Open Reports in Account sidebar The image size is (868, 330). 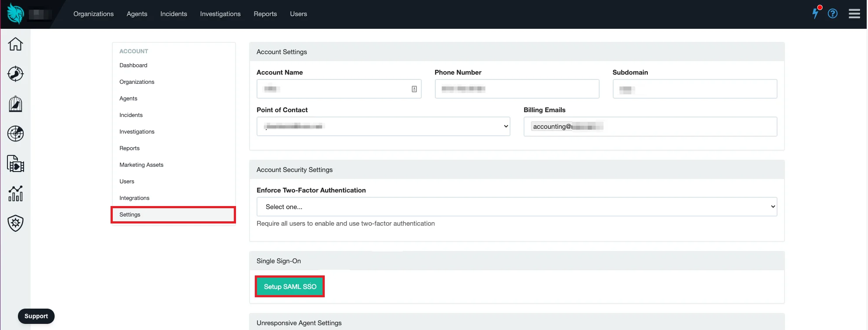tap(174, 148)
